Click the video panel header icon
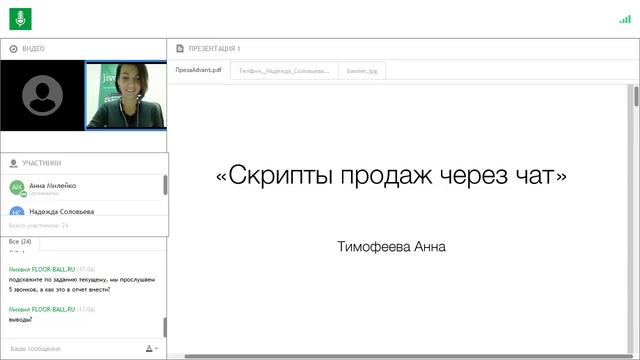The height and width of the screenshot is (360, 640). point(13,49)
